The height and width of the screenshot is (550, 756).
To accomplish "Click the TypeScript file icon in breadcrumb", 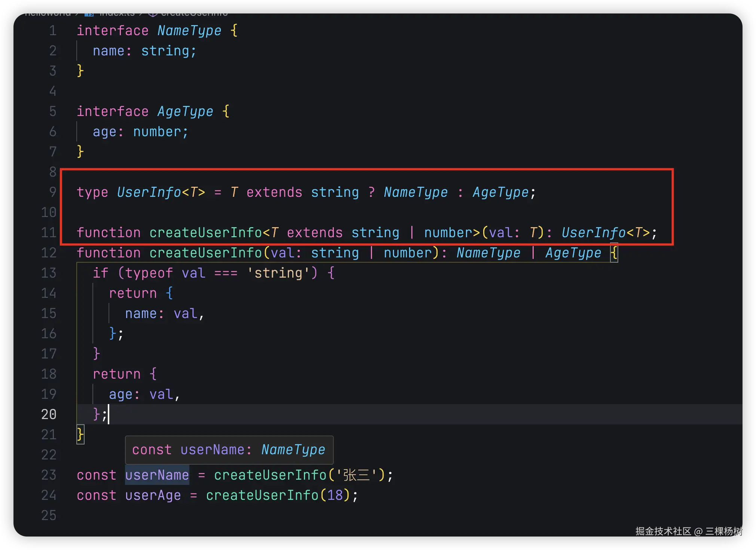I will click(89, 14).
